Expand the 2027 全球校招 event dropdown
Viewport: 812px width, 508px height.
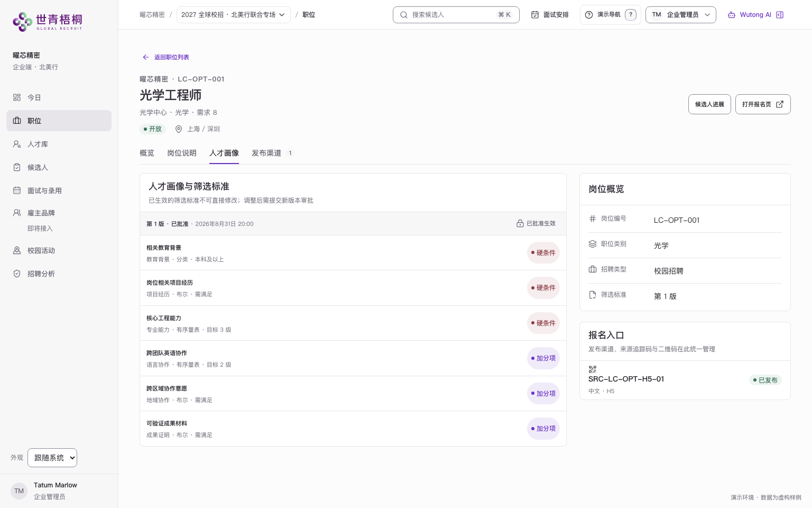click(233, 15)
